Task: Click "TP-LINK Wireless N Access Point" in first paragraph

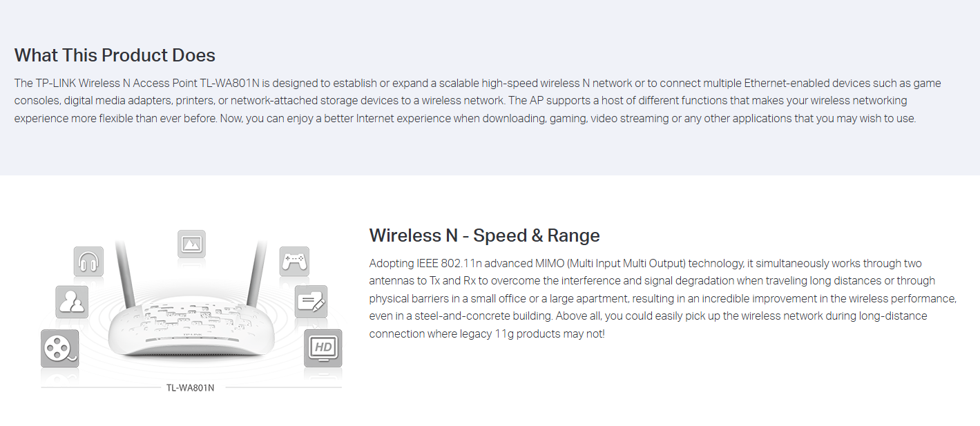Action: 116,83
